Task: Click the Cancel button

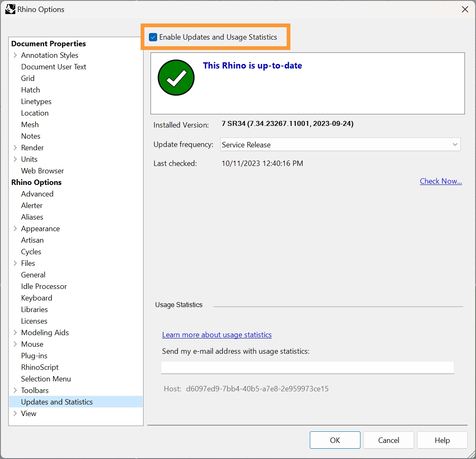Action: coord(388,440)
